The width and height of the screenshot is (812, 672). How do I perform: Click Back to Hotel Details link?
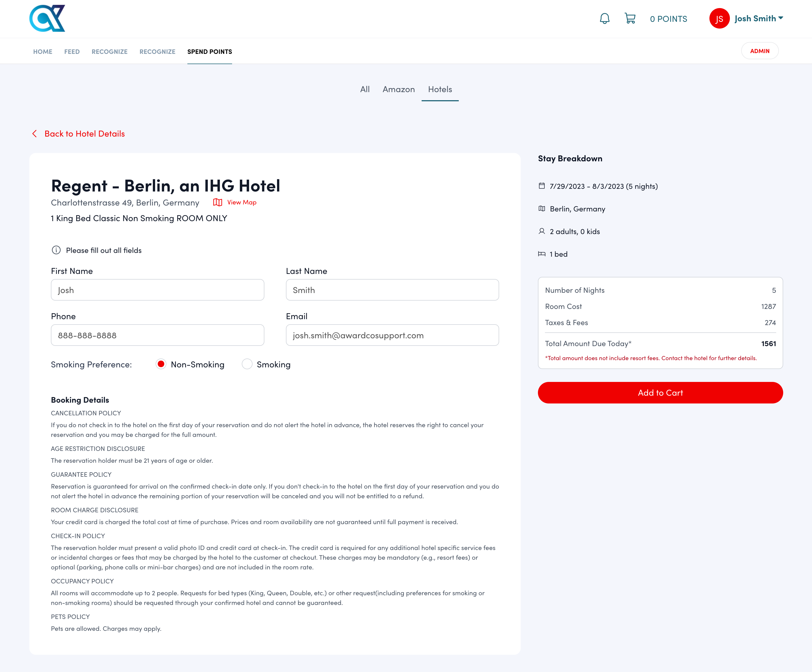(x=84, y=134)
